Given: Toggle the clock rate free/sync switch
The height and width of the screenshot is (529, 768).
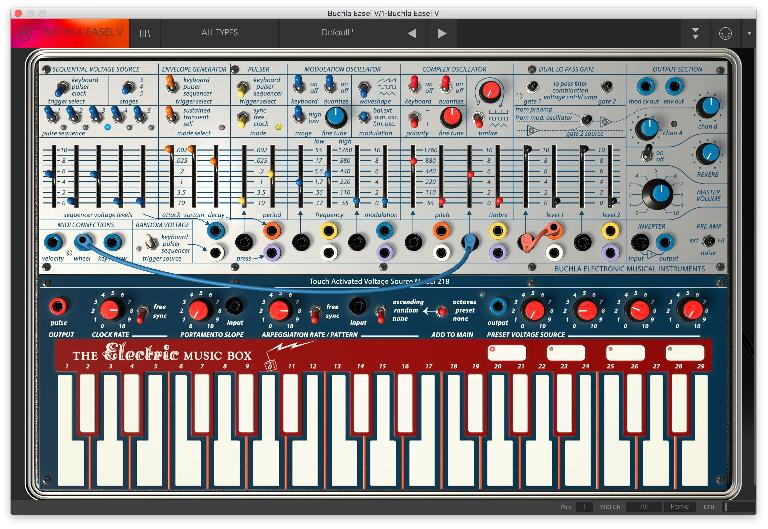Looking at the screenshot, I should click(142, 313).
